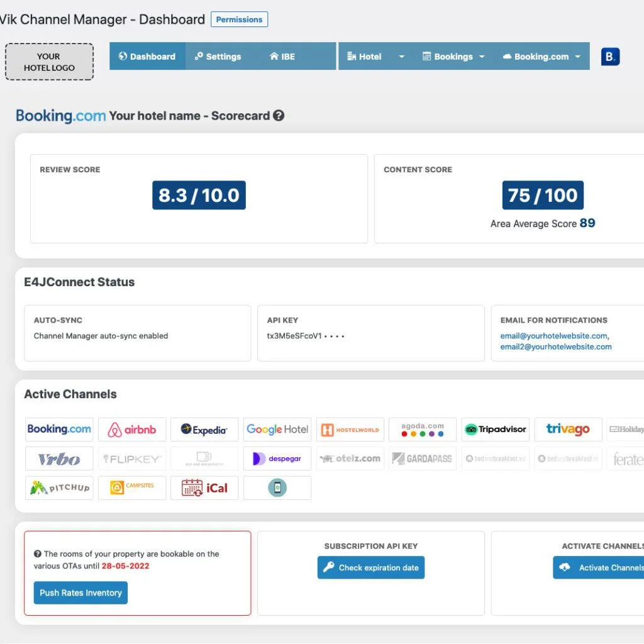Viewport: 644px width, 644px height.
Task: Open the Campsites channel tile
Action: point(132,488)
